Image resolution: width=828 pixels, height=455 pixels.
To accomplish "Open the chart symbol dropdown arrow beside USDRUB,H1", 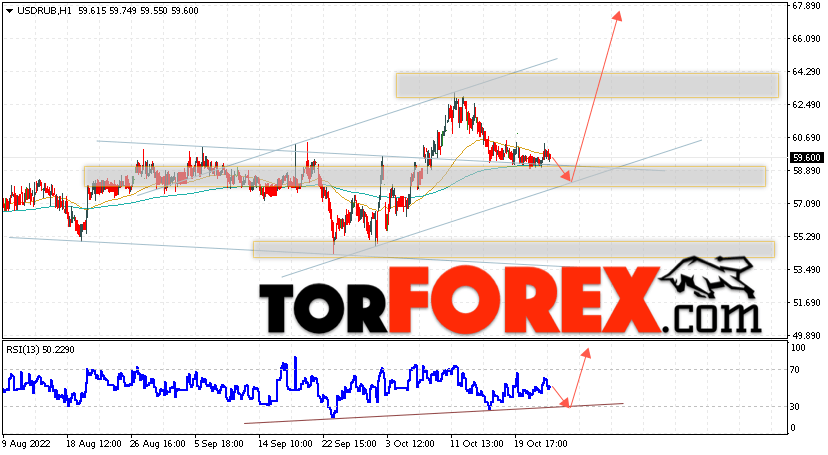I will click(10, 11).
